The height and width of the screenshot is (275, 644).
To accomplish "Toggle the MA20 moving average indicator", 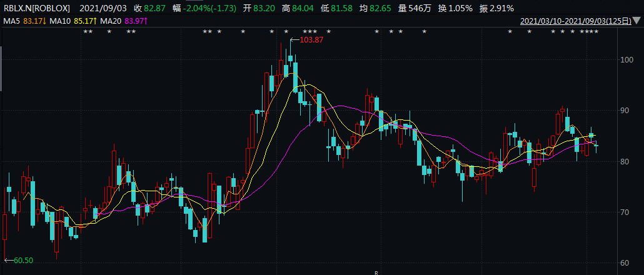I will point(121,21).
